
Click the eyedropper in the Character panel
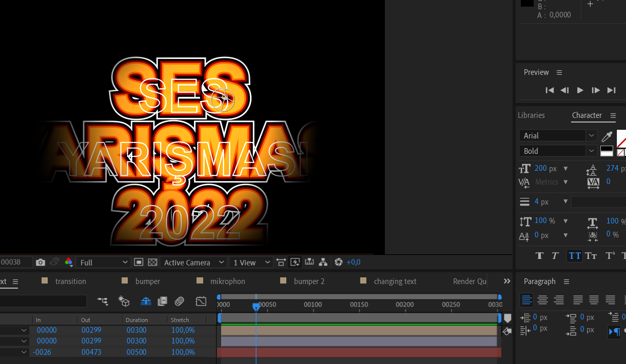coord(607,136)
